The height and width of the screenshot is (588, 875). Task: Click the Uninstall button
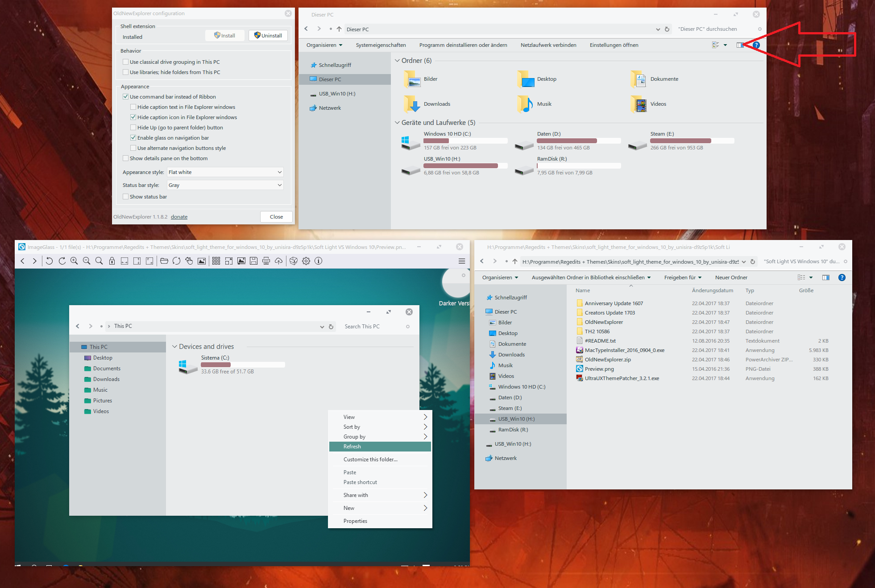[x=268, y=36]
